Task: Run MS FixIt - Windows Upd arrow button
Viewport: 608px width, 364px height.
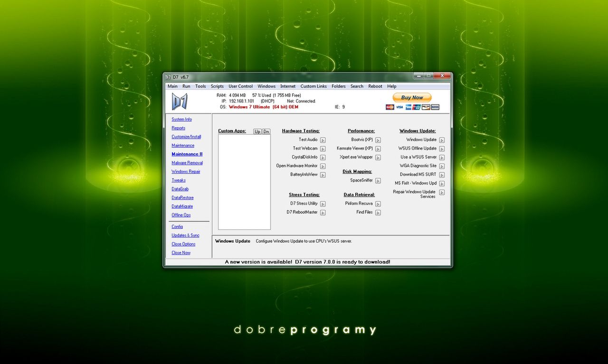Action: click(442, 184)
